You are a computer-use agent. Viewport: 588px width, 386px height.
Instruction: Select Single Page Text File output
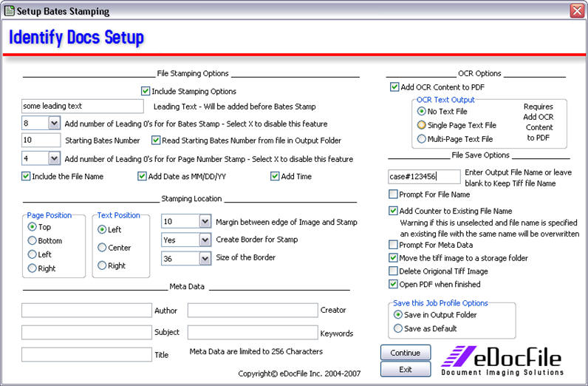coord(422,125)
